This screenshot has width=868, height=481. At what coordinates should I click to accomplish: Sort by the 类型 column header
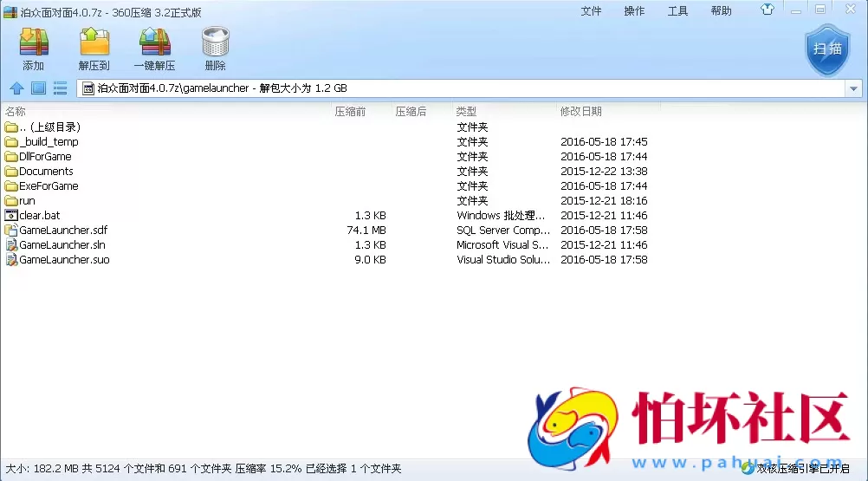466,111
